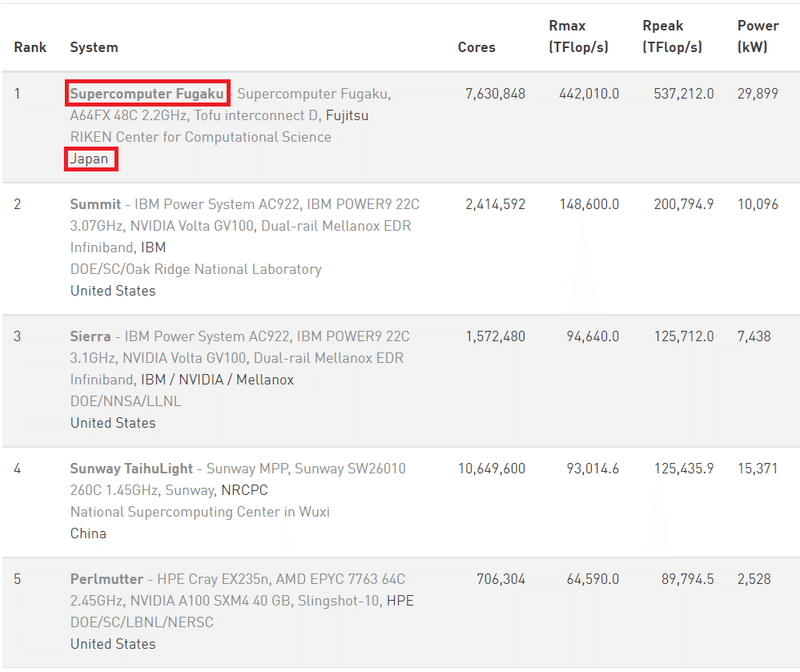Click Rpeak value 537,212.0
The height and width of the screenshot is (672, 800).
click(x=684, y=94)
